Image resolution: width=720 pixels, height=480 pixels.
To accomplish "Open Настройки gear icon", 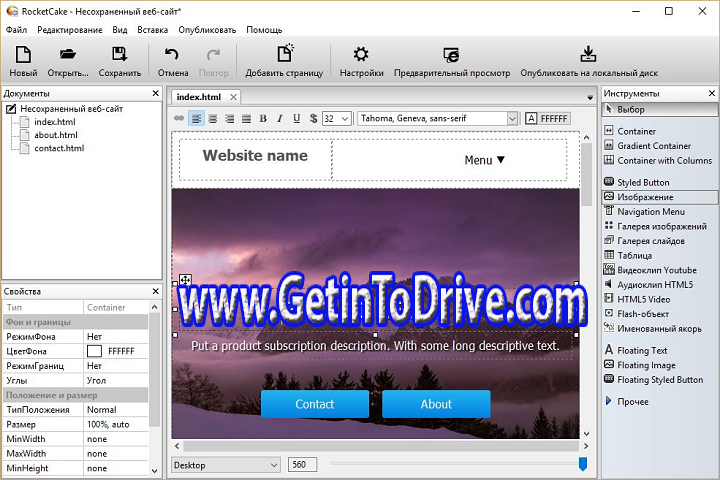I will (x=361, y=61).
